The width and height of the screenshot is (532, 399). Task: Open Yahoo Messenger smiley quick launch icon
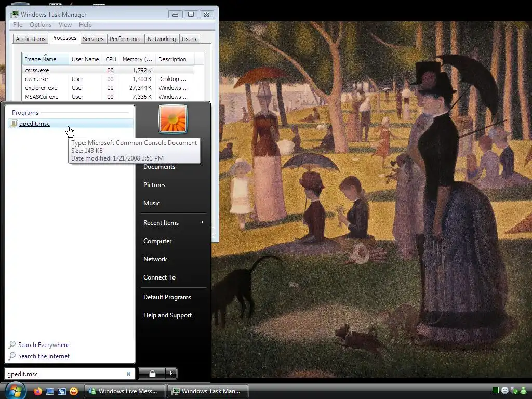pyautogui.click(x=74, y=391)
